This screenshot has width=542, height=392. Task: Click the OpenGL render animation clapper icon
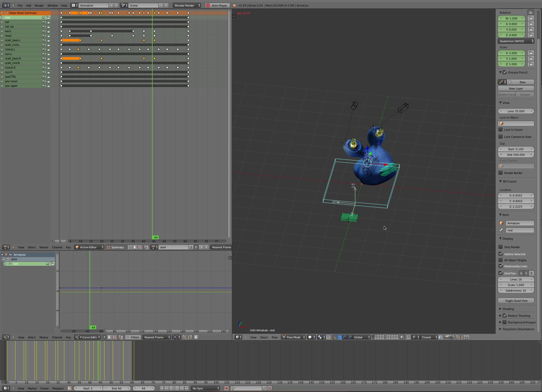[x=452, y=337]
